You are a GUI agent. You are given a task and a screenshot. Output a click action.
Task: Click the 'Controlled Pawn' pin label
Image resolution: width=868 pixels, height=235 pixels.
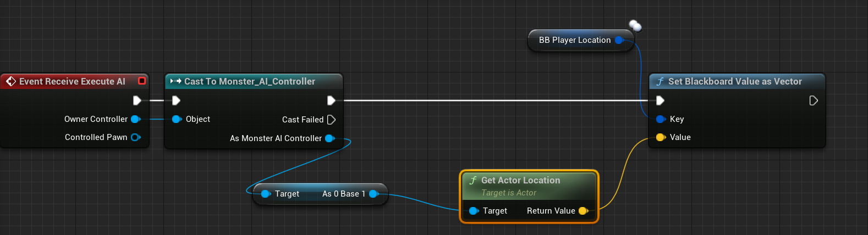[x=96, y=137]
